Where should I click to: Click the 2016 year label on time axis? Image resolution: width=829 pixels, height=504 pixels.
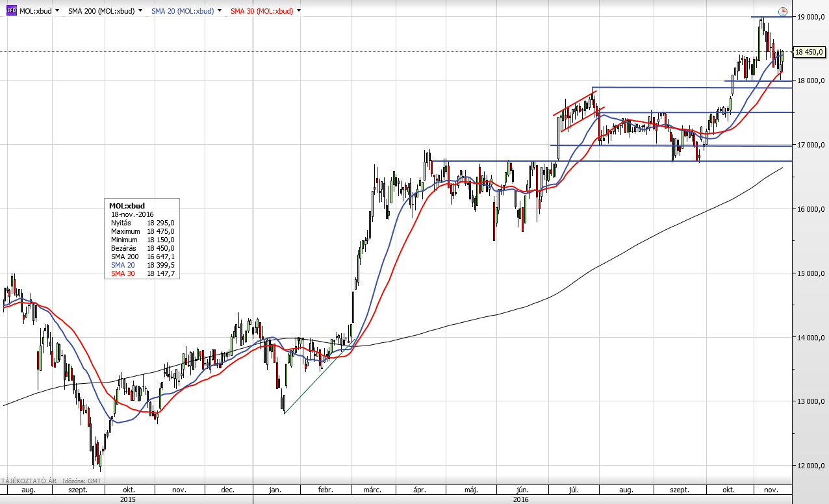point(521,499)
